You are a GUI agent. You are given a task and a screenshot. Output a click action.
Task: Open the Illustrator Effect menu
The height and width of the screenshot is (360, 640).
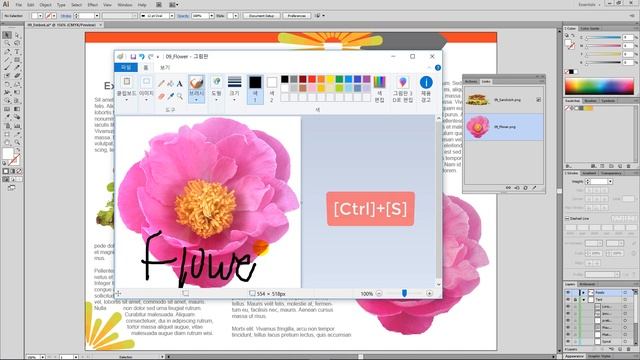93,5
